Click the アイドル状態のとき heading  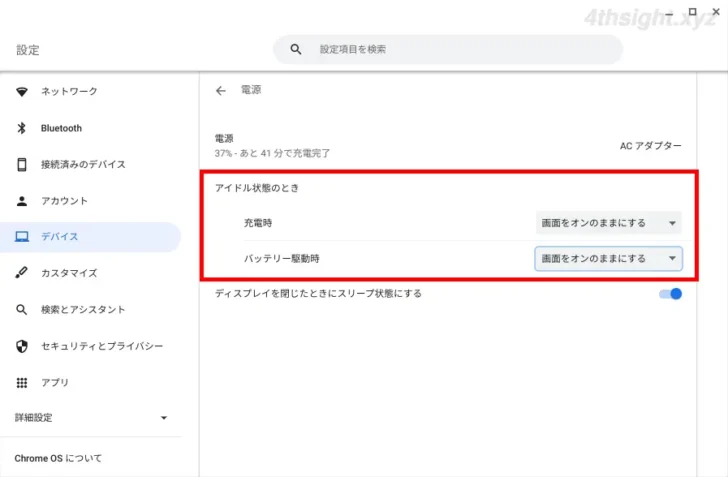pos(257,188)
